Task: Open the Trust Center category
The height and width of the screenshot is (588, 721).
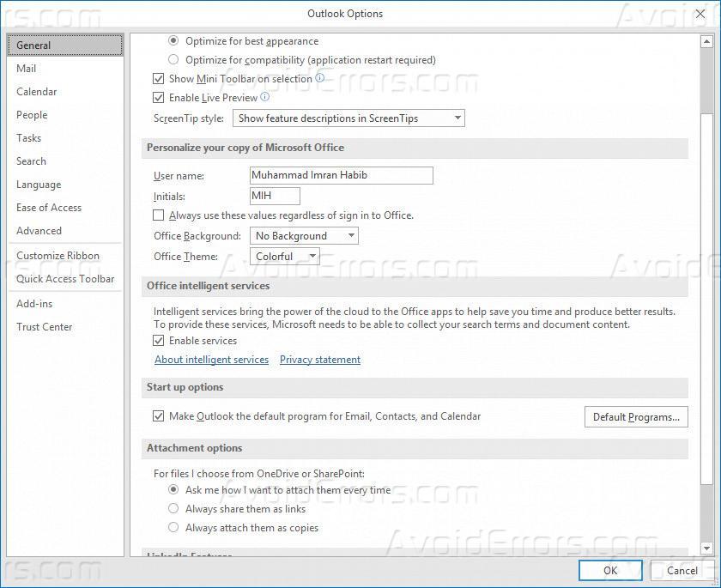Action: (x=45, y=327)
